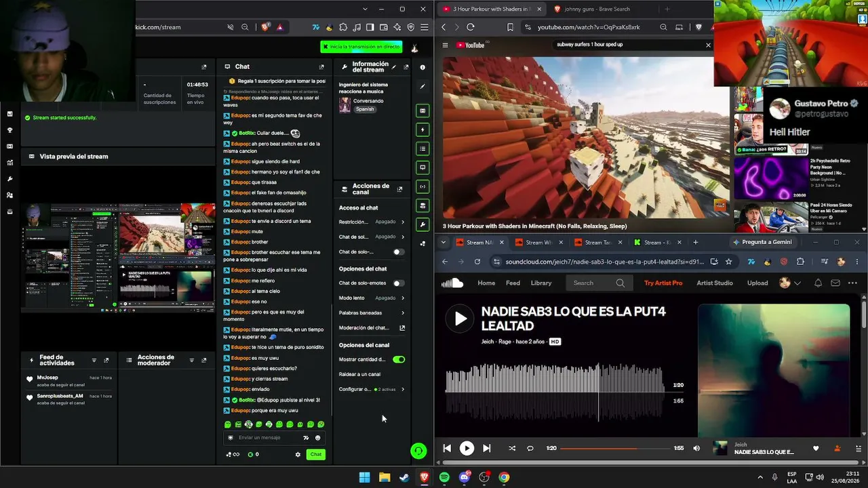Like the track in SoundCloud player bar
Viewport: 868px width, 488px height.
816,448
